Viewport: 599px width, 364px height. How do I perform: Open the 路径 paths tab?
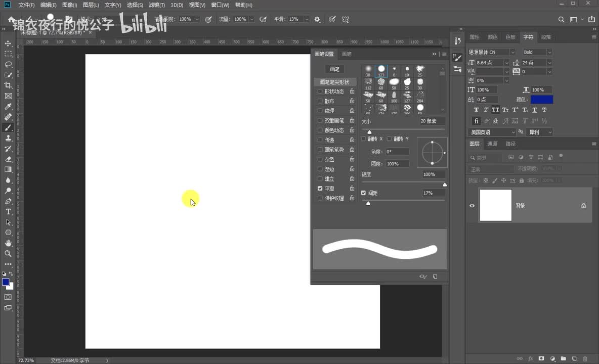point(510,144)
